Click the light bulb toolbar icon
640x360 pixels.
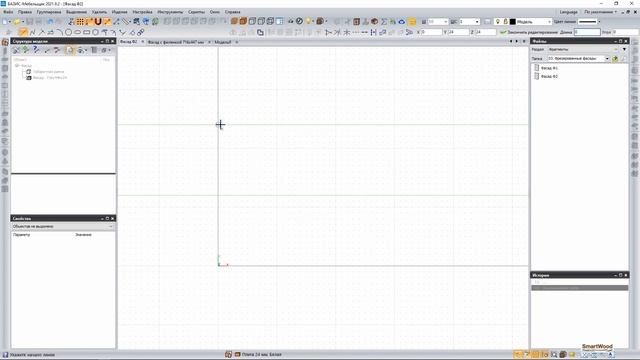pos(309,21)
